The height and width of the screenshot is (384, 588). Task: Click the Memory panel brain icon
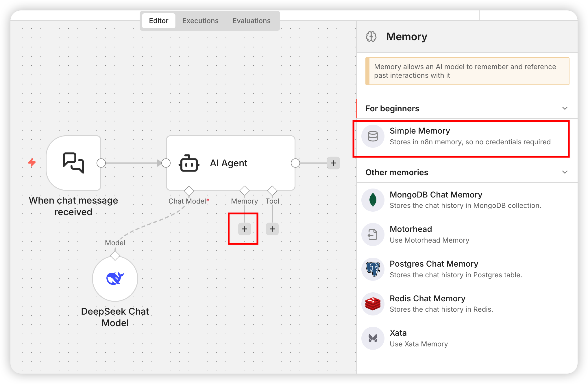(371, 37)
